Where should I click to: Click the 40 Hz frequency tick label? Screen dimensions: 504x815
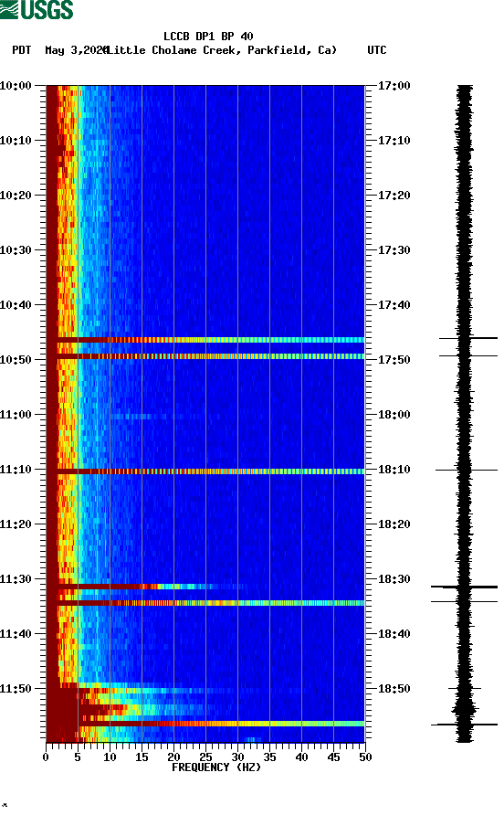coord(301,757)
